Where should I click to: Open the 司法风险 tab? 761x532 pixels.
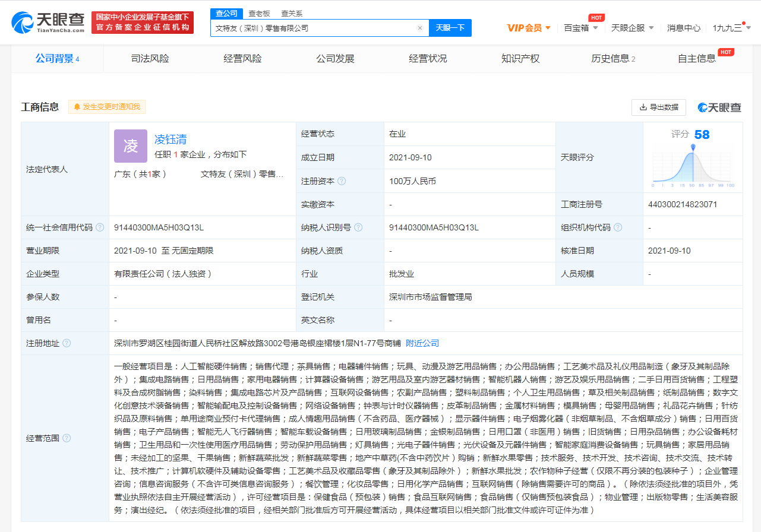[150, 58]
